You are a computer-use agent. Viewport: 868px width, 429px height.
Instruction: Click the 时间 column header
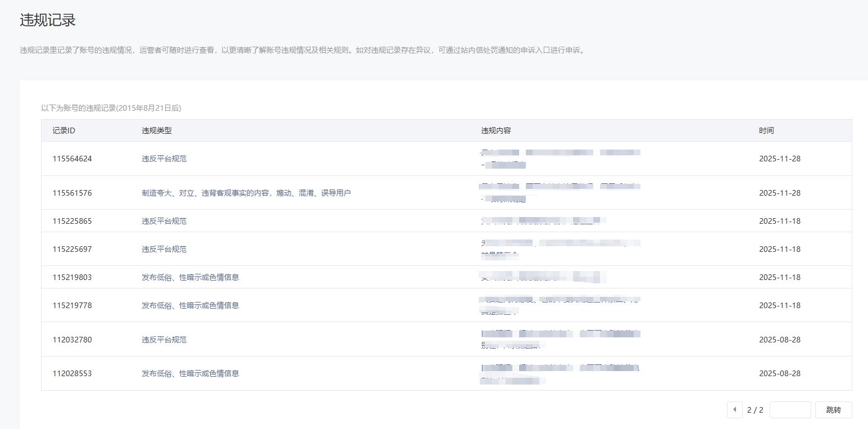coord(766,130)
